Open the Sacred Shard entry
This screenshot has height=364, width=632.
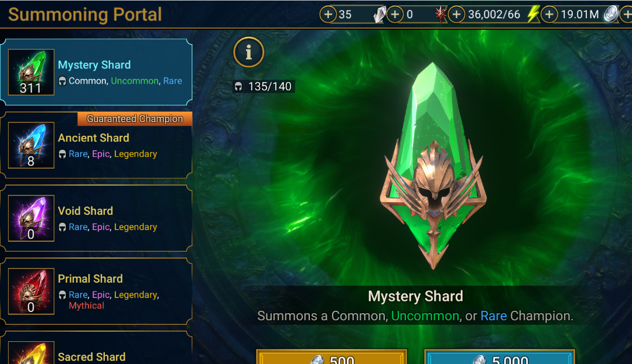[x=96, y=348]
